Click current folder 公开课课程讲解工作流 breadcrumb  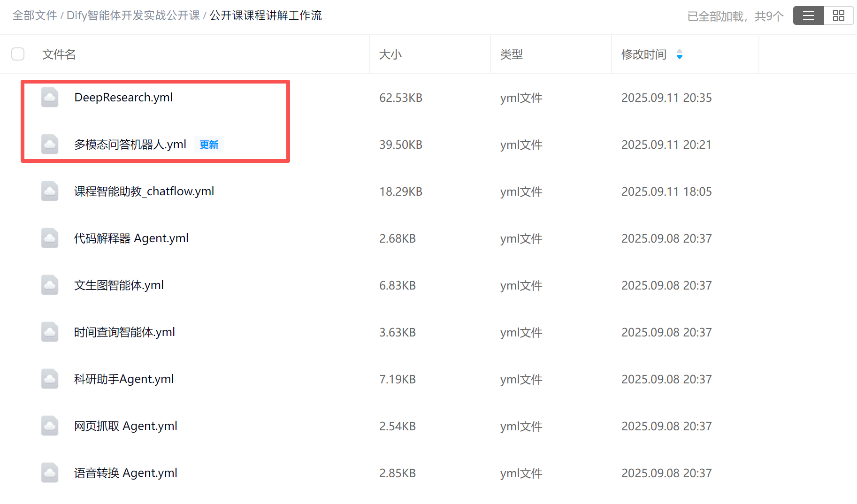[266, 15]
